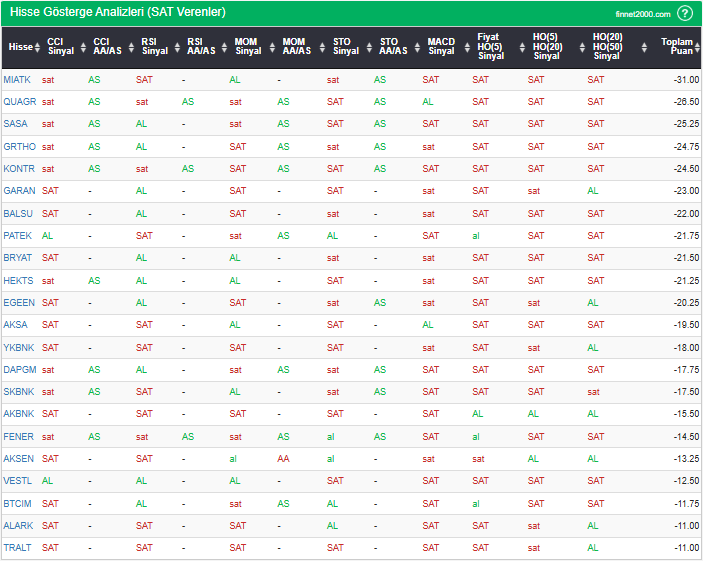Click sort arrows beside Toplam Puan
The width and height of the screenshot is (703, 561).
[696, 47]
